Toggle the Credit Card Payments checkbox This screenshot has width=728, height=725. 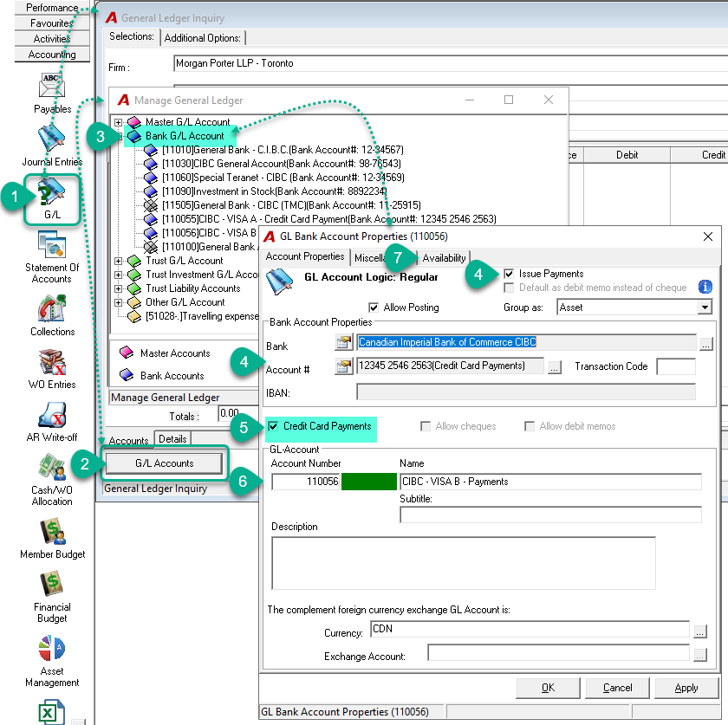click(x=273, y=426)
